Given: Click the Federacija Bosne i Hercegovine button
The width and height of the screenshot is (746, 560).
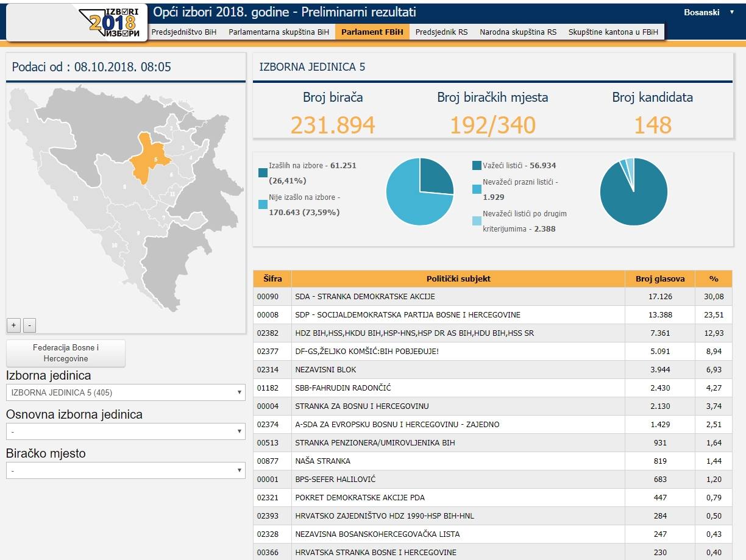Looking at the screenshot, I should click(x=65, y=353).
